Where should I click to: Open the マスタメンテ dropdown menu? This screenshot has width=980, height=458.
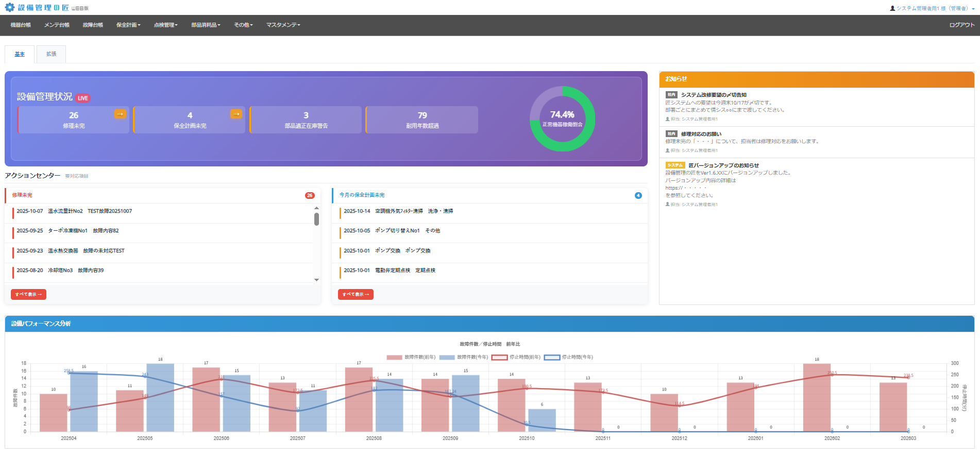coord(283,25)
